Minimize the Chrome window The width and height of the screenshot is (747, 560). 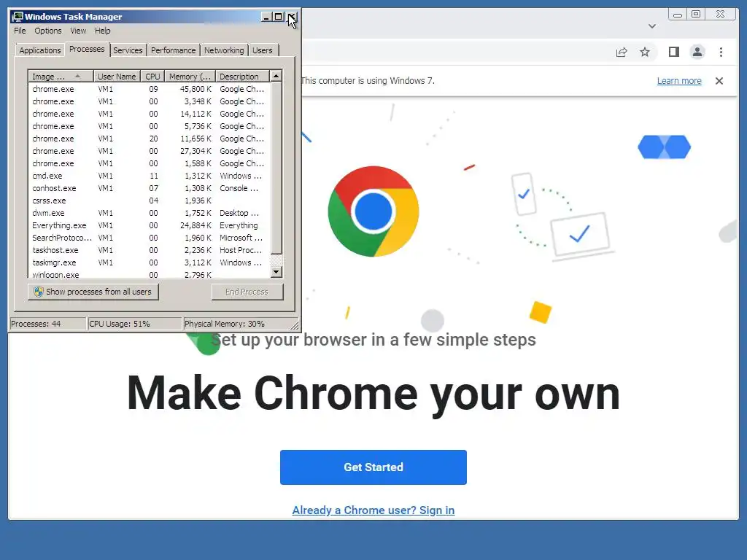678,15
